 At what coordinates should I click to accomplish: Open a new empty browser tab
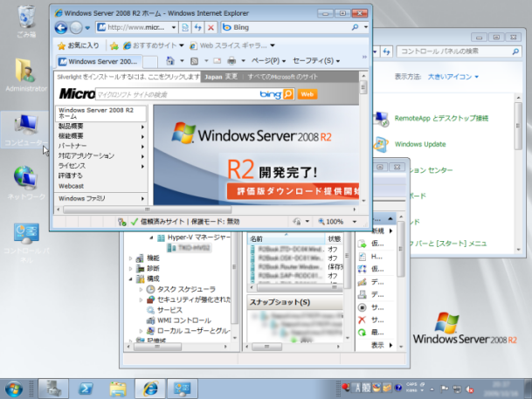(150, 62)
